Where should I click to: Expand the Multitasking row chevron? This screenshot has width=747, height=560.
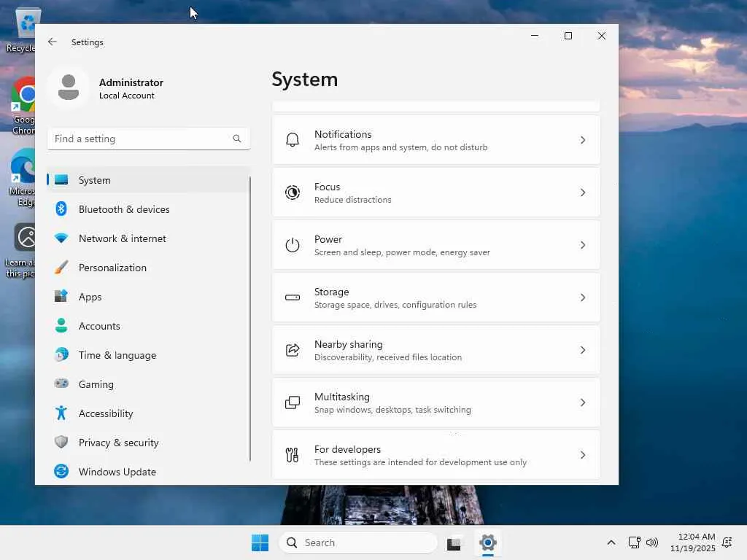(x=583, y=402)
